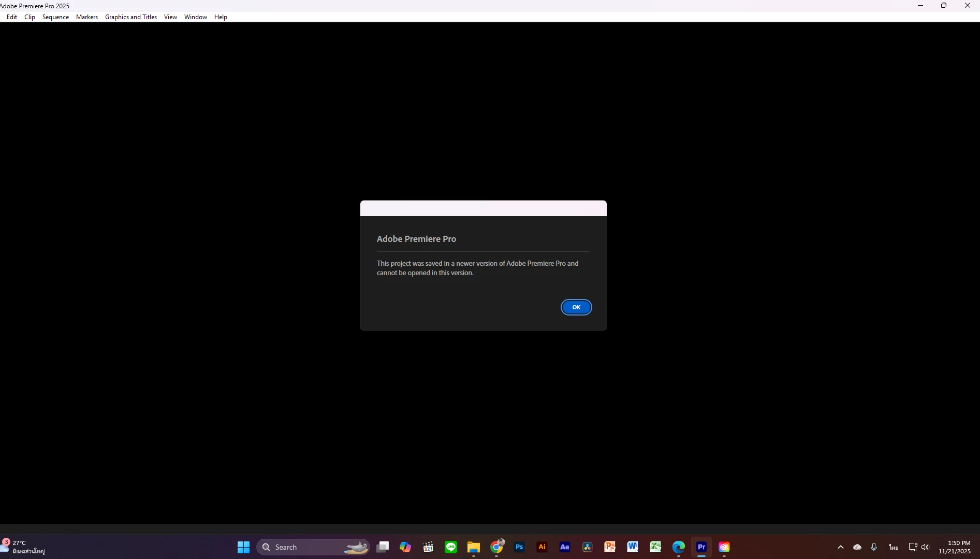Open the Window menu
Screen dimensions: 980x559
point(196,17)
